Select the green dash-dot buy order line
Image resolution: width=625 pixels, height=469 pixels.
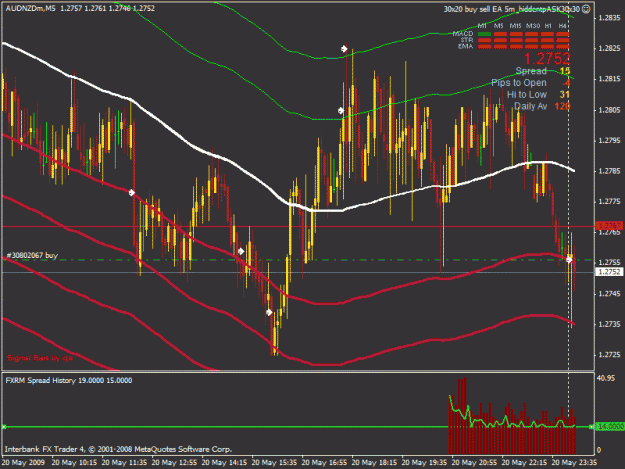click(x=297, y=260)
